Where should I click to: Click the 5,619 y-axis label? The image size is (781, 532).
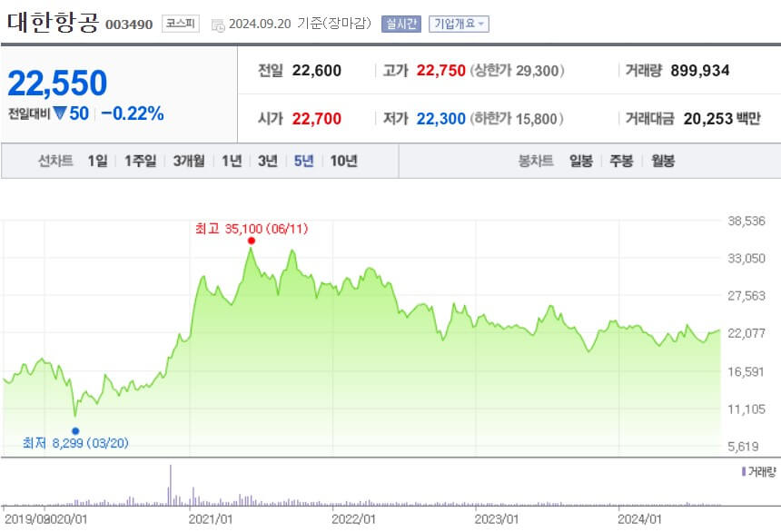coord(744,447)
